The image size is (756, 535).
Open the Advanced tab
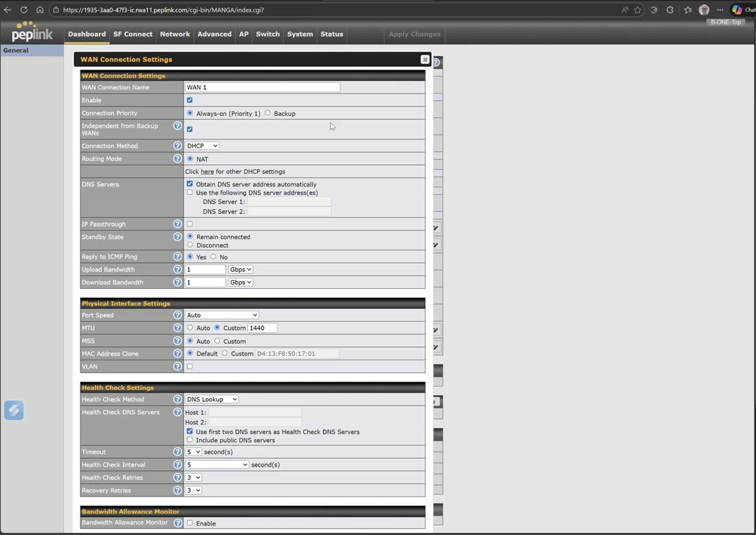pyautogui.click(x=214, y=34)
